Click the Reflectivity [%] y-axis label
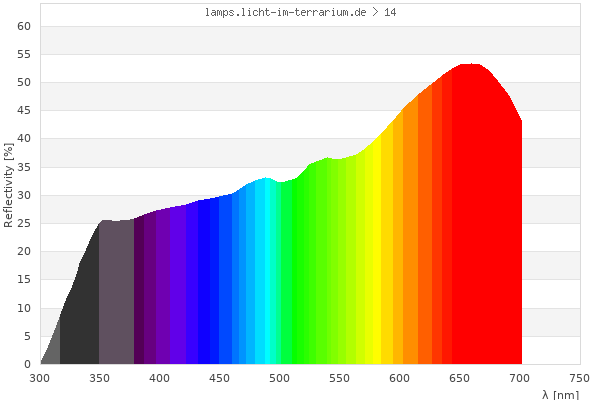The height and width of the screenshot is (400, 600). pyautogui.click(x=9, y=185)
